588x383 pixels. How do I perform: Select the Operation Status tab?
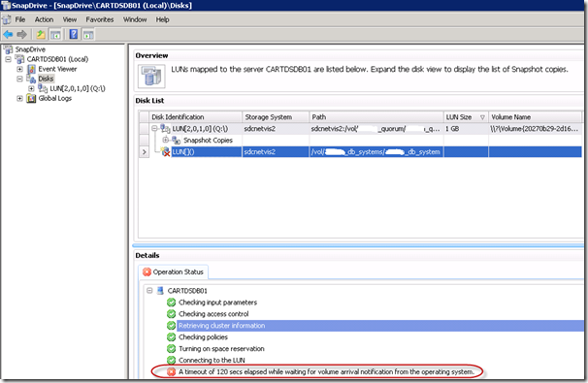tap(174, 271)
